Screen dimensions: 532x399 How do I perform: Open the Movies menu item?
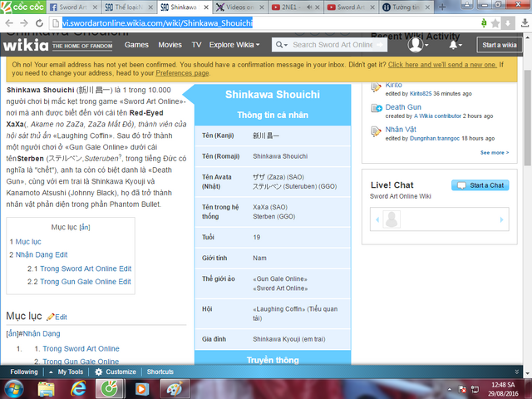170,45
